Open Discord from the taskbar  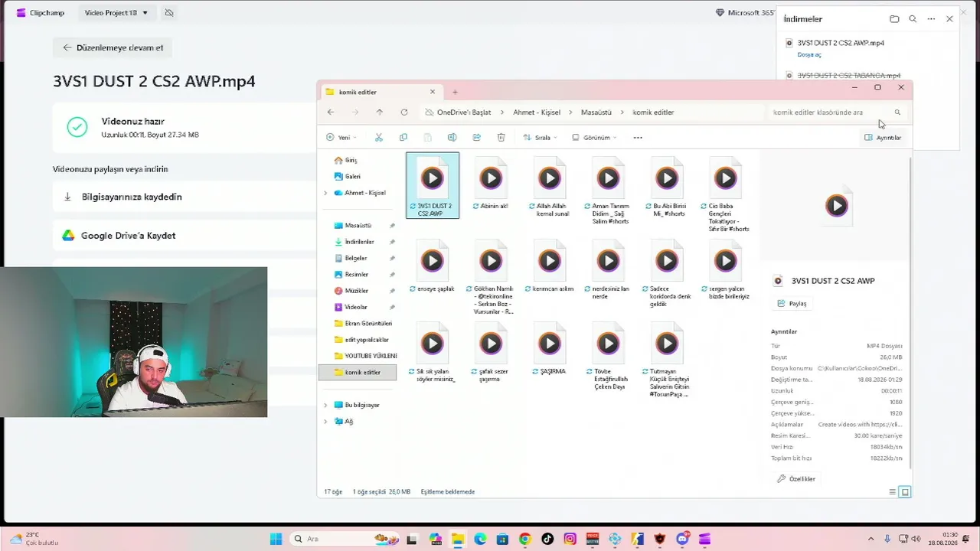tap(682, 539)
